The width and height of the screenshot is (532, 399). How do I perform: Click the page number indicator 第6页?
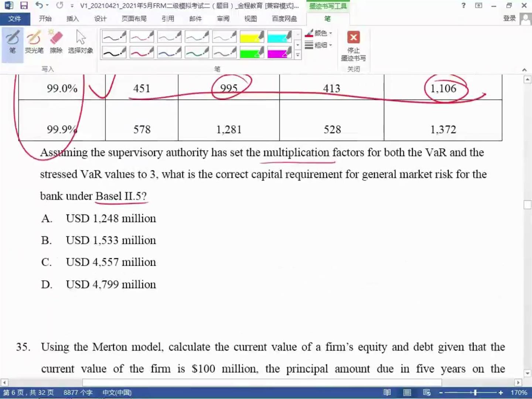click(28, 392)
